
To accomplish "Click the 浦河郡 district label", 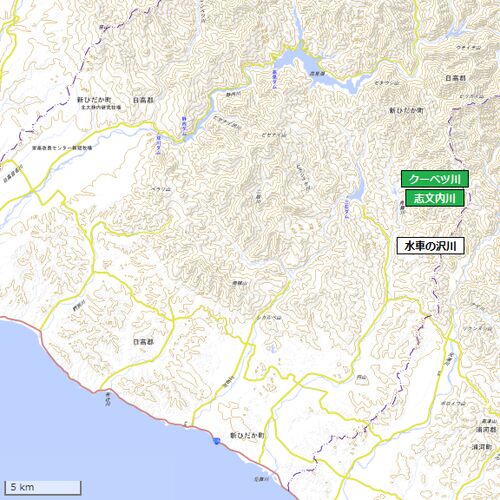I will point(486,430).
